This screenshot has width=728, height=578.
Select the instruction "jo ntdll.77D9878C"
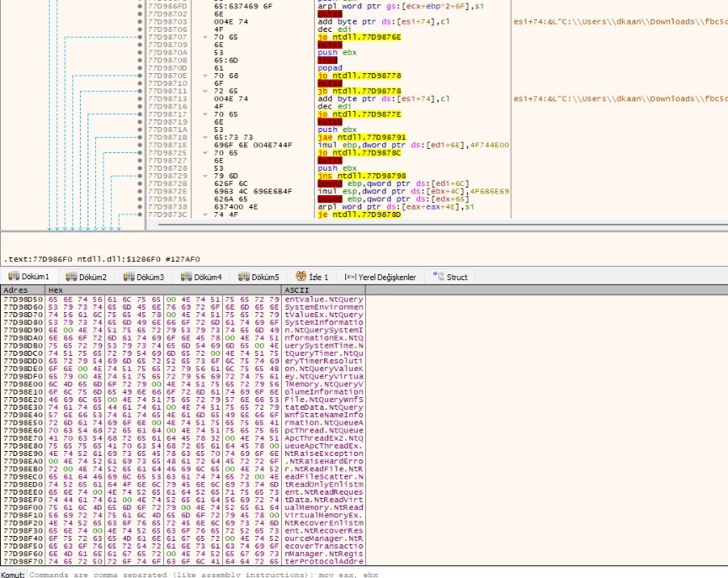click(x=359, y=153)
